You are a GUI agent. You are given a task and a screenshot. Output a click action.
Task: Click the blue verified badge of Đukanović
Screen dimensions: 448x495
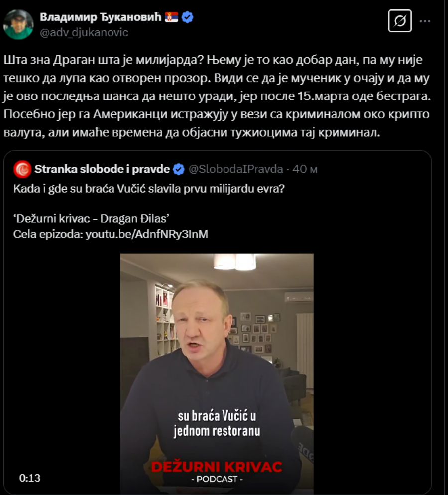pyautogui.click(x=187, y=17)
